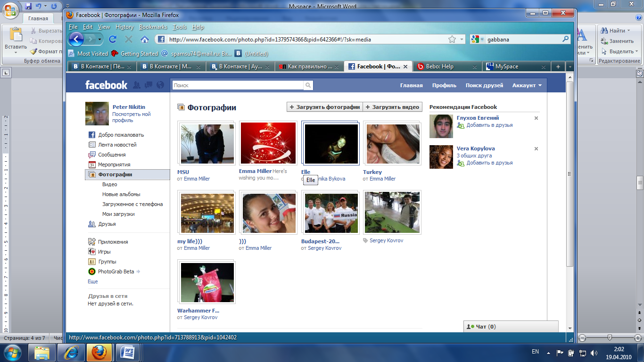
Task: Open the Аккаунт dropdown menu
Action: [x=527, y=85]
